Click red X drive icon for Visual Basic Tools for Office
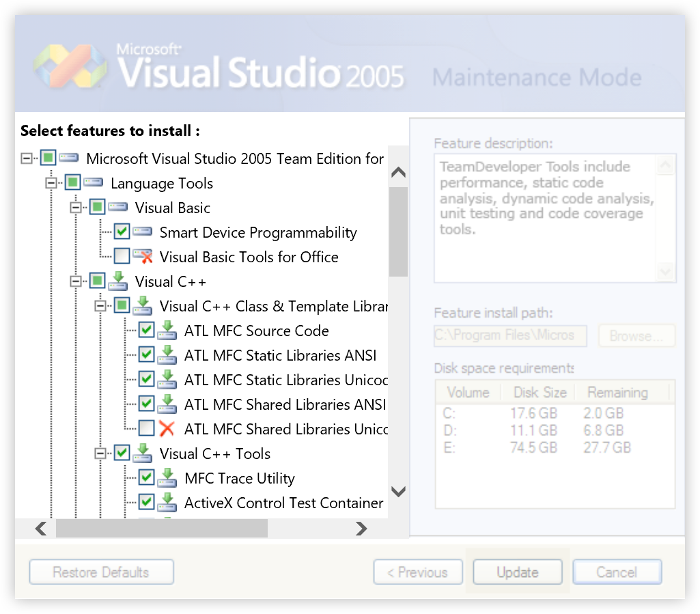 pos(143,256)
